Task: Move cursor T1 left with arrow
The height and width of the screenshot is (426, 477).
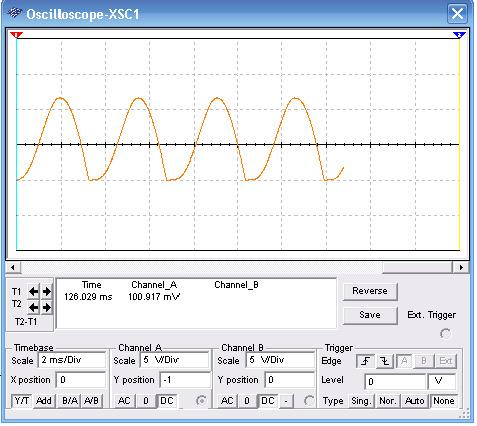Action: coord(33,292)
